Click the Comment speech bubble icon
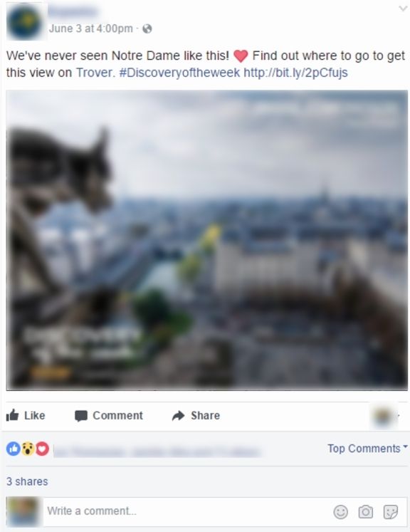The image size is (410, 532). [x=81, y=416]
